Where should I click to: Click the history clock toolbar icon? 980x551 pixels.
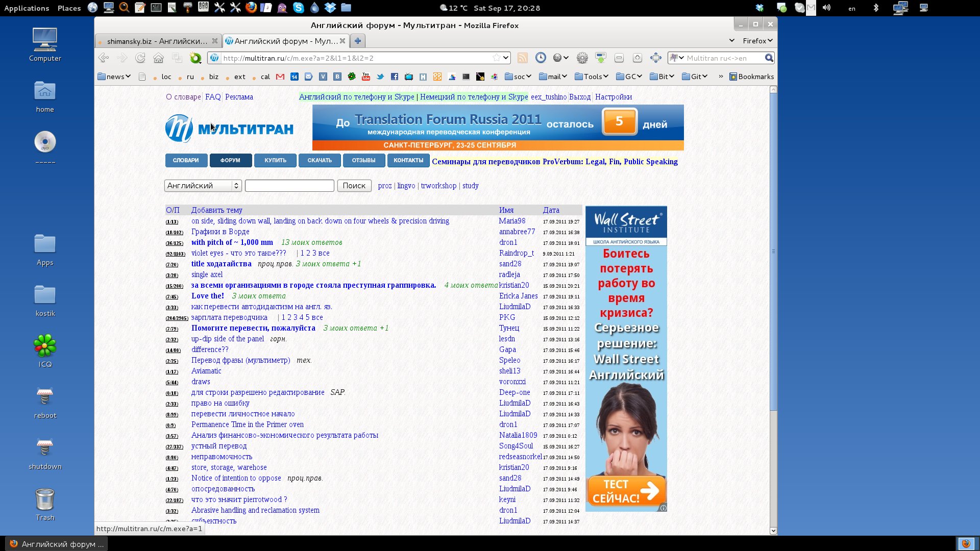pos(541,58)
